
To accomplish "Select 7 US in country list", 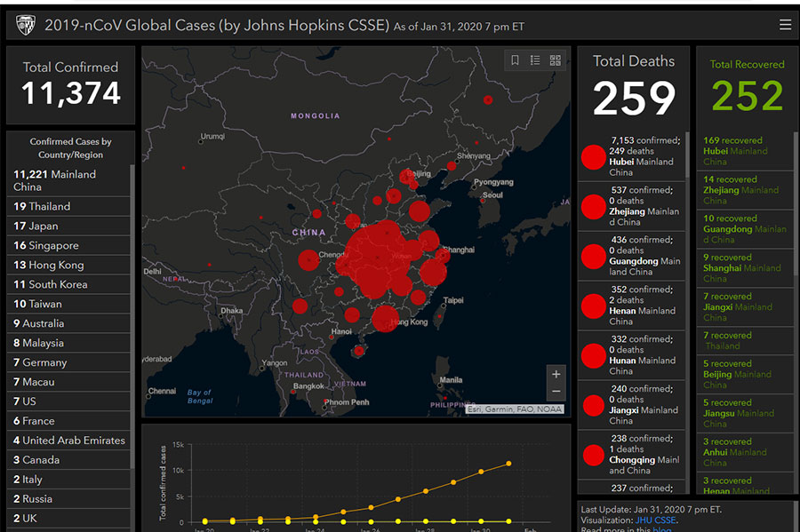I will tap(68, 401).
